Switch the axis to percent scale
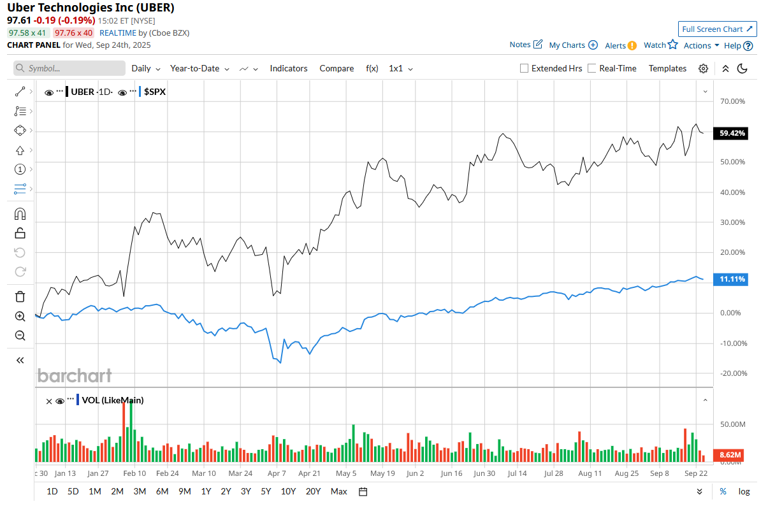 pos(723,491)
